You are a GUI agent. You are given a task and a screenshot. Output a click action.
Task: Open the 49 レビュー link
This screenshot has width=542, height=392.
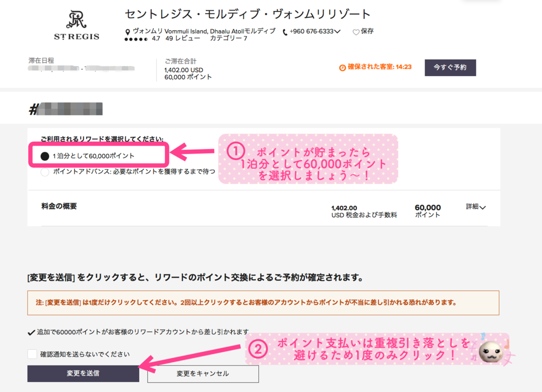183,38
